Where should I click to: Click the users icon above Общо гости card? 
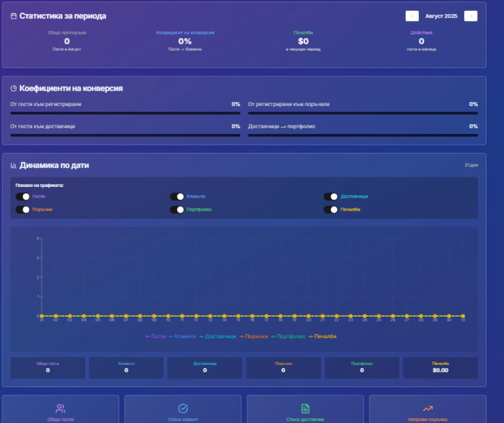click(x=61, y=409)
